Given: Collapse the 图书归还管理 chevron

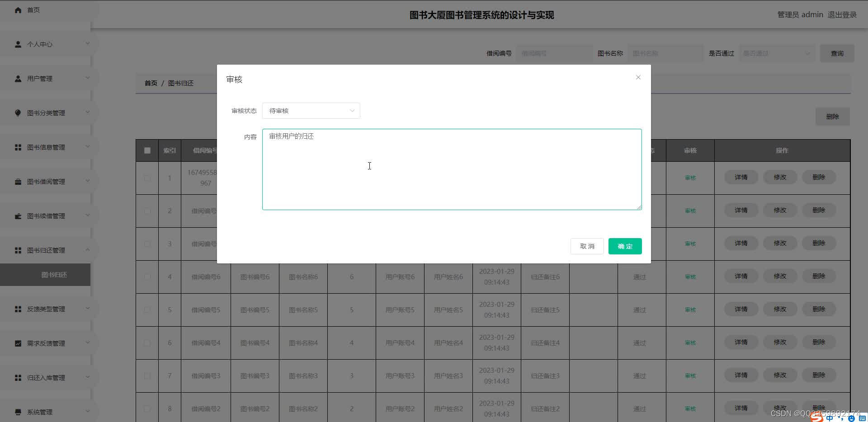Looking at the screenshot, I should pos(88,250).
